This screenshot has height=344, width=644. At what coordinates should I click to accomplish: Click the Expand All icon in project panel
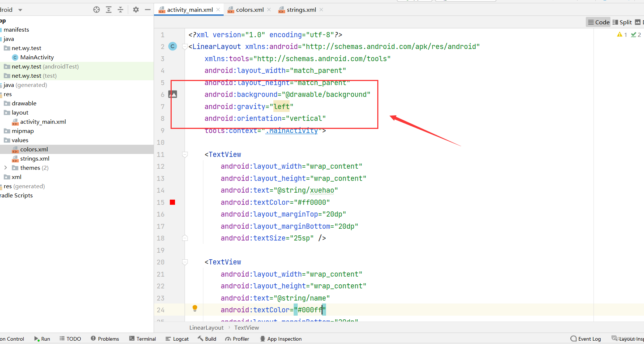point(109,10)
